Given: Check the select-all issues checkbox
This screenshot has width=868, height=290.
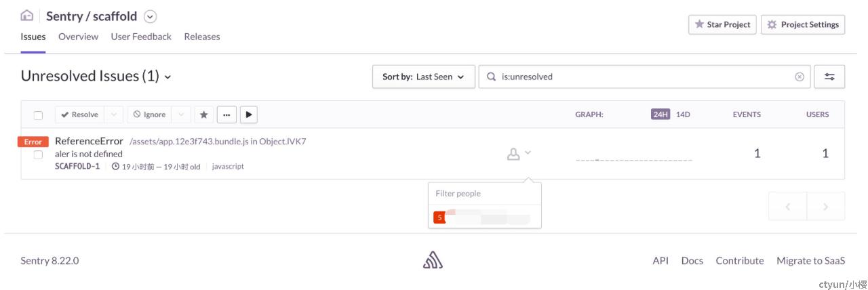Looking at the screenshot, I should pos(38,115).
